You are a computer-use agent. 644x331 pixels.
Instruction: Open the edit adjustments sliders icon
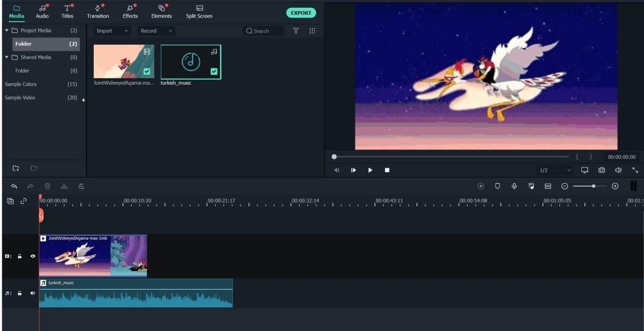click(81, 186)
